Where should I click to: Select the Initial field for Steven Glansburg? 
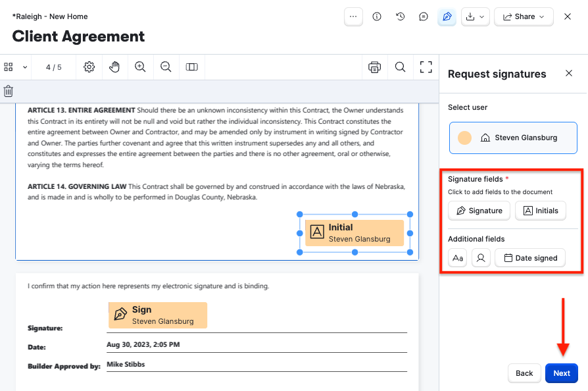355,233
